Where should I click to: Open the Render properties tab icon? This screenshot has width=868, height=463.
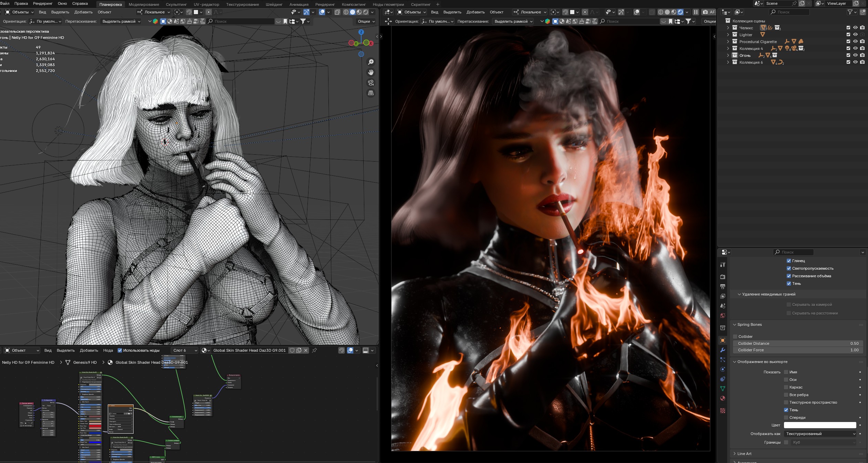(723, 277)
